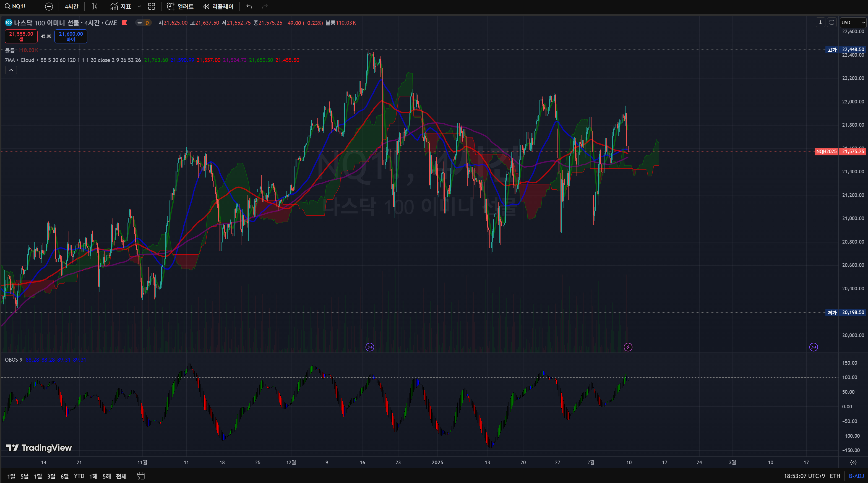This screenshot has width=868, height=483.
Task: Click the red flag next to CME
Action: (125, 23)
